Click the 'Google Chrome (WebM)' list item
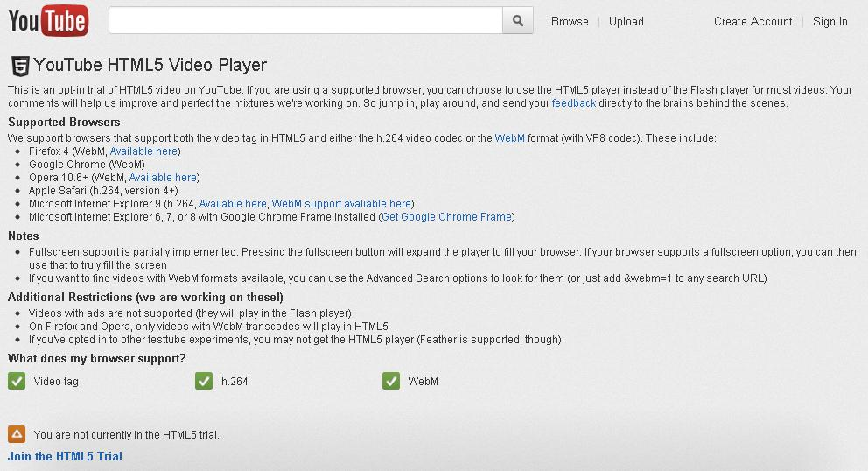 coord(87,165)
